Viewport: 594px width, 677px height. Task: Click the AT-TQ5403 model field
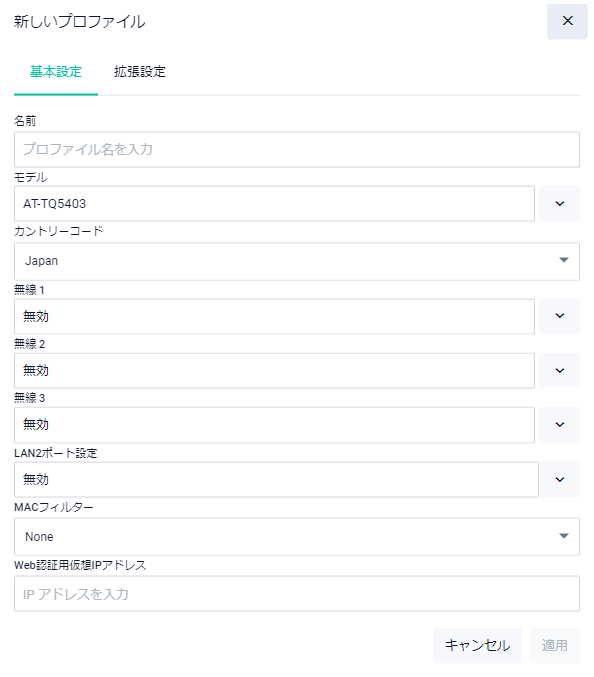coord(274,203)
